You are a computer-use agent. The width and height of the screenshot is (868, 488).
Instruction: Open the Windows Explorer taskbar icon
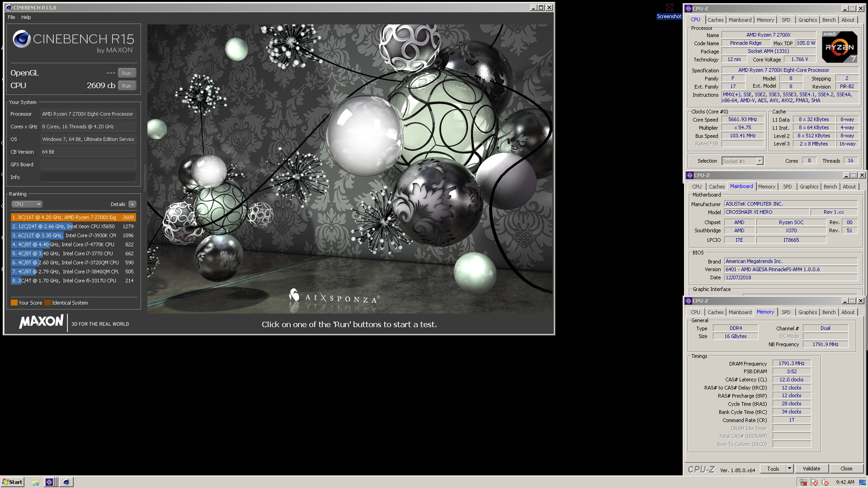pyautogui.click(x=36, y=482)
